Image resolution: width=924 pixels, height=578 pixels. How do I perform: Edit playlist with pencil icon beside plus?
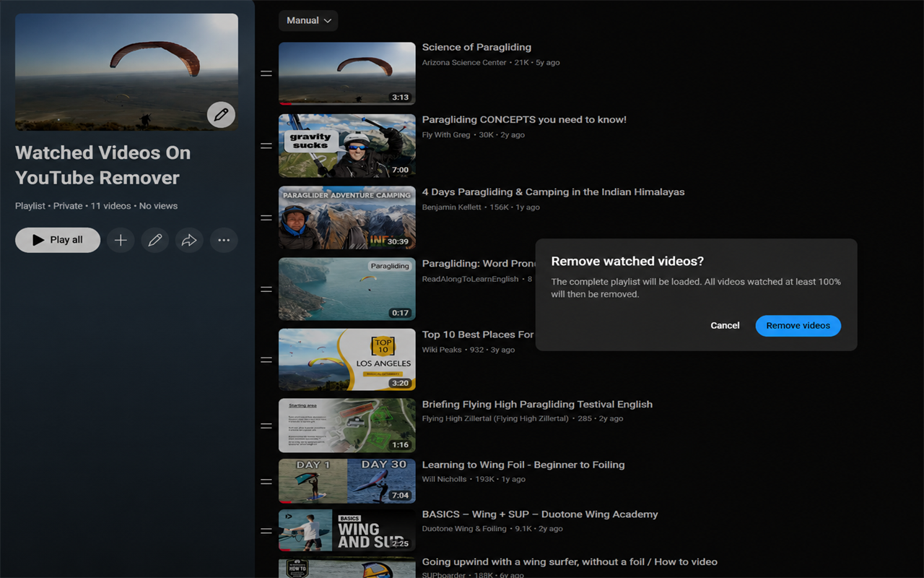154,240
